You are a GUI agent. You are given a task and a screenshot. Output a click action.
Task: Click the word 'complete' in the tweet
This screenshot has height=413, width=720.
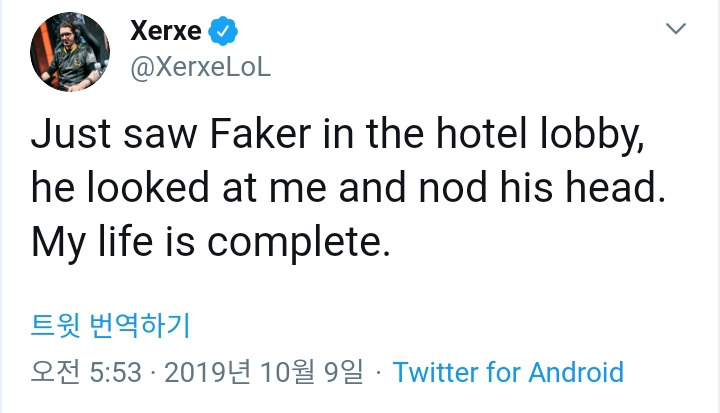[296, 243]
